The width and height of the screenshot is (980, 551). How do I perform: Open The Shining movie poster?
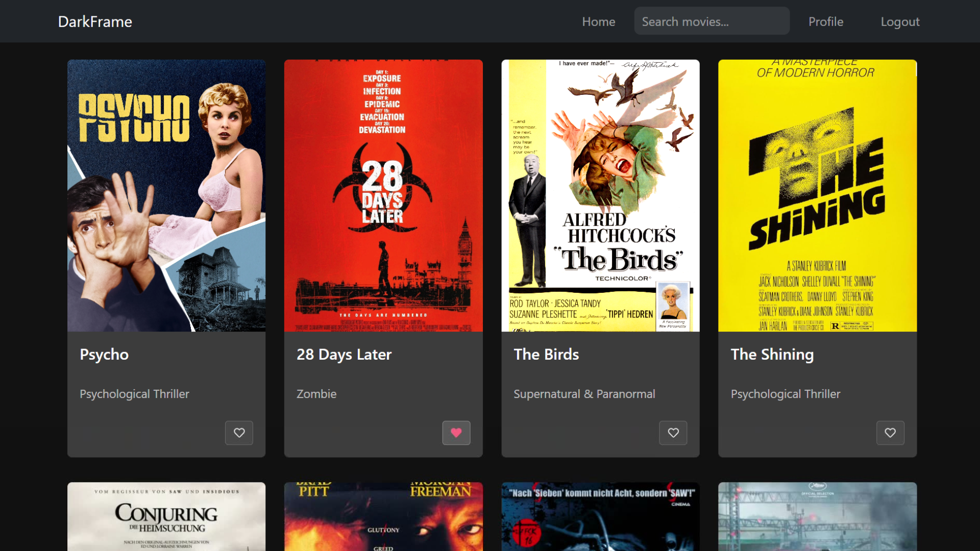click(817, 195)
